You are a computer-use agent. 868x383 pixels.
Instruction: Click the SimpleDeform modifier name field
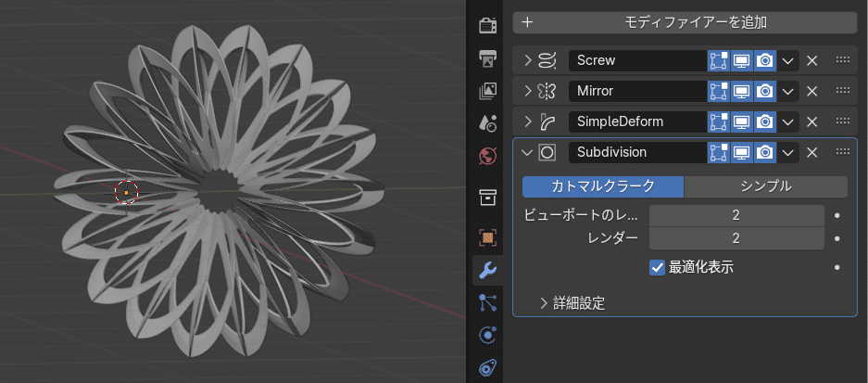tap(637, 121)
